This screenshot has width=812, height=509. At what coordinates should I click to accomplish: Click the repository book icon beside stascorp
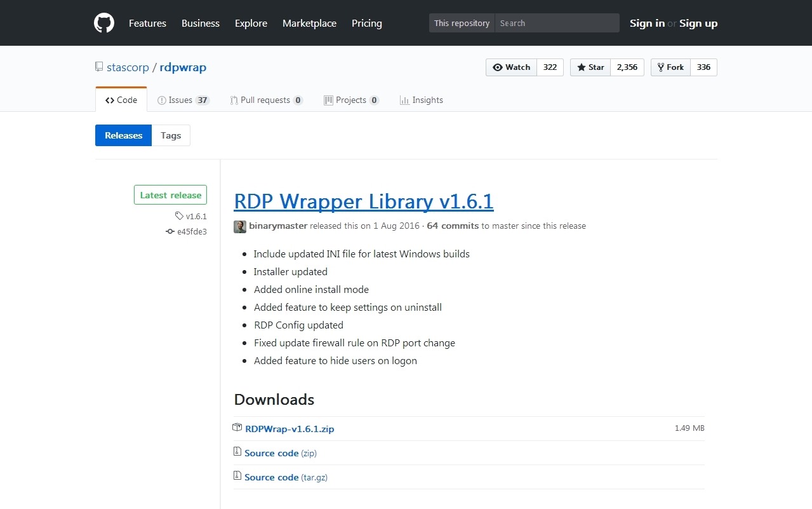pyautogui.click(x=99, y=67)
